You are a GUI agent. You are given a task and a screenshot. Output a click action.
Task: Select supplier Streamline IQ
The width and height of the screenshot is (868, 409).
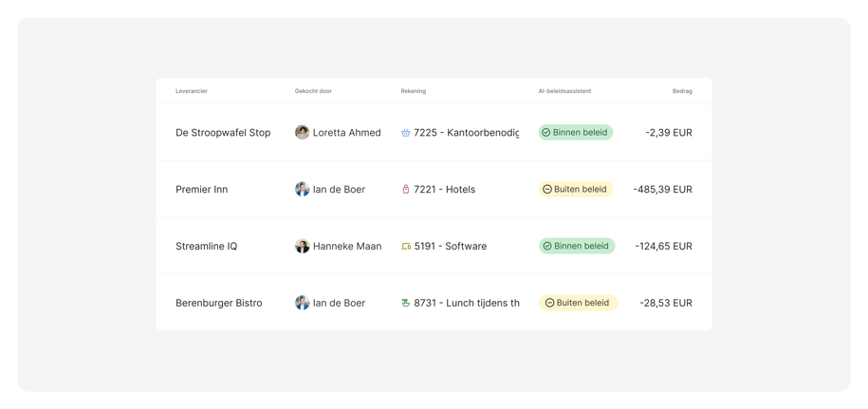207,247
